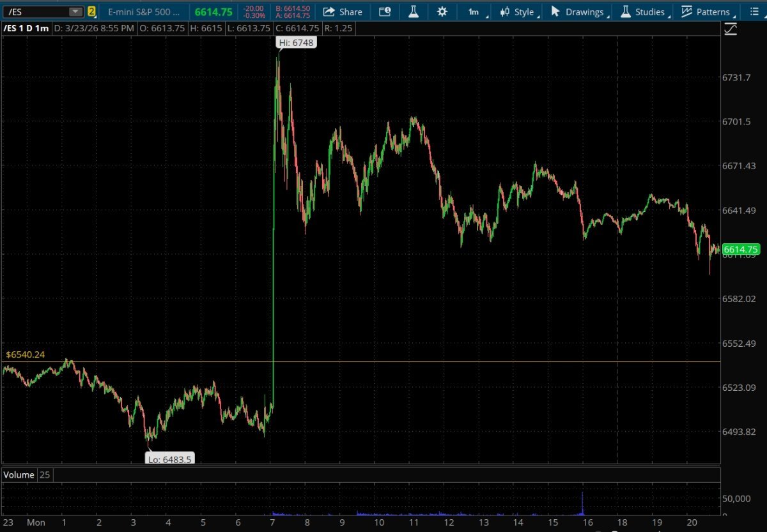
Task: Click the Share arrow icon
Action: pos(329,11)
